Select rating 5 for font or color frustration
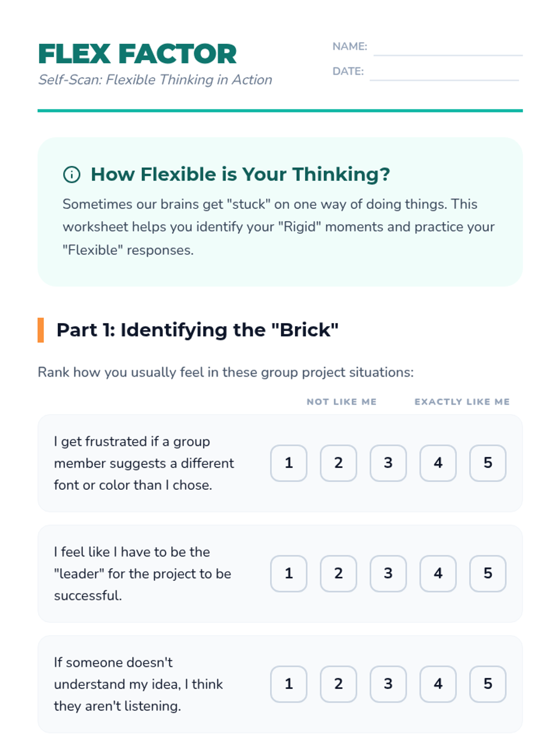The image size is (560, 747). tap(488, 463)
